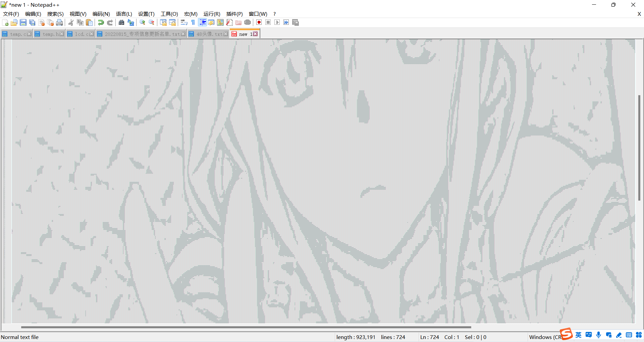This screenshot has height=342, width=644.
Task: Click the Folder as Workspace icon
Action: pyautogui.click(x=238, y=22)
